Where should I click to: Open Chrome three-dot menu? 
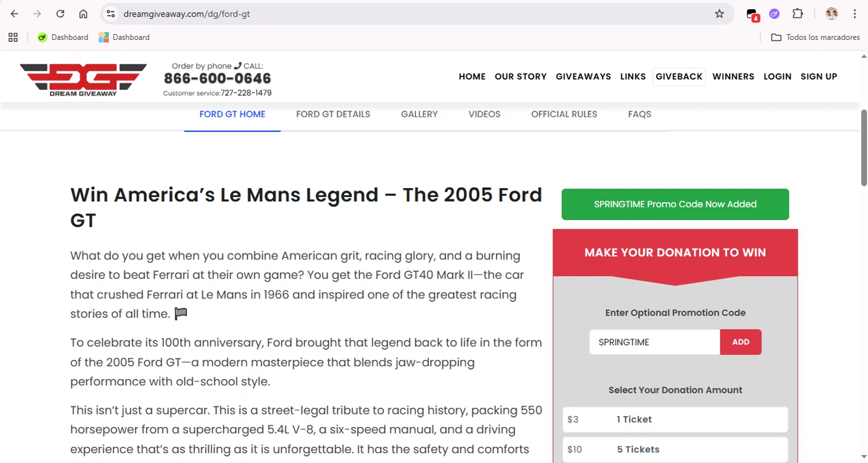(855, 14)
